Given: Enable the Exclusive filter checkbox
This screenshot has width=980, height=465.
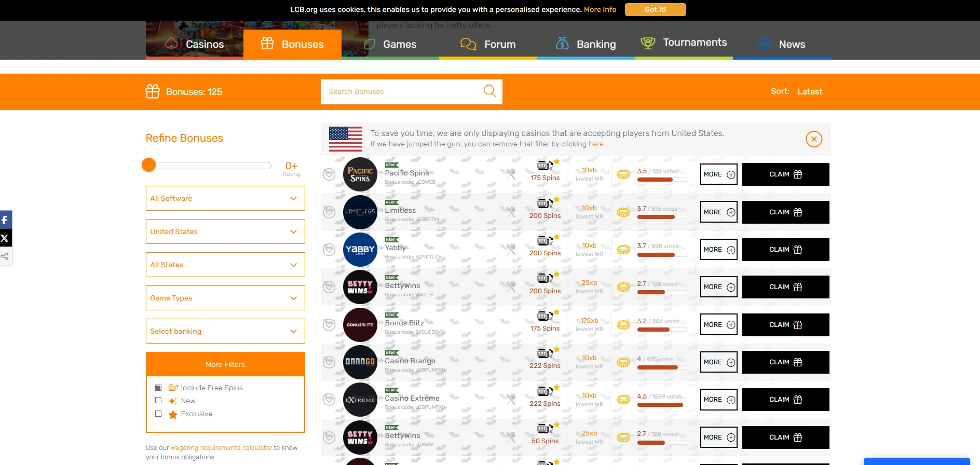Looking at the screenshot, I should point(158,414).
